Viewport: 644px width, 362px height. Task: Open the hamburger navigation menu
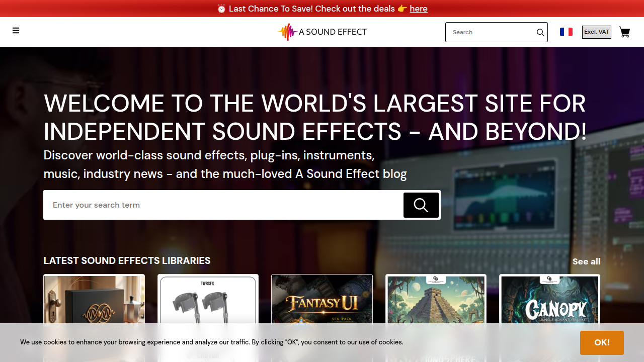16,31
